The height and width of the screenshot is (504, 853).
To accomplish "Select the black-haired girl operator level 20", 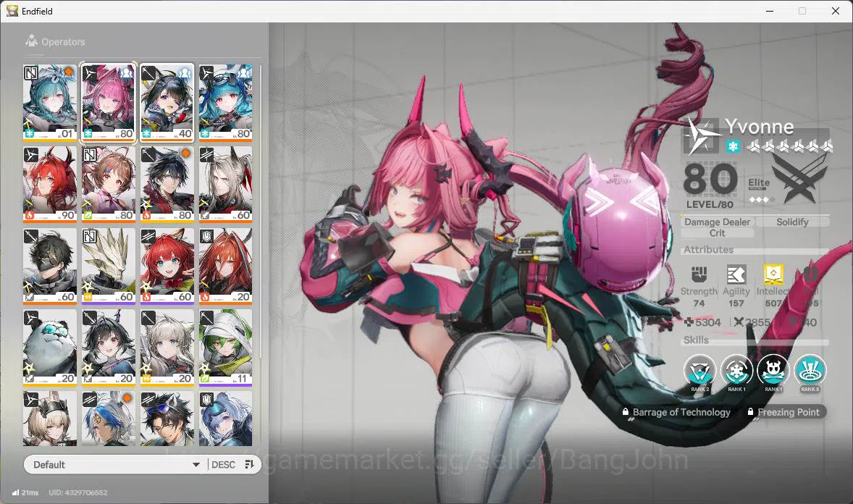I will coord(109,348).
